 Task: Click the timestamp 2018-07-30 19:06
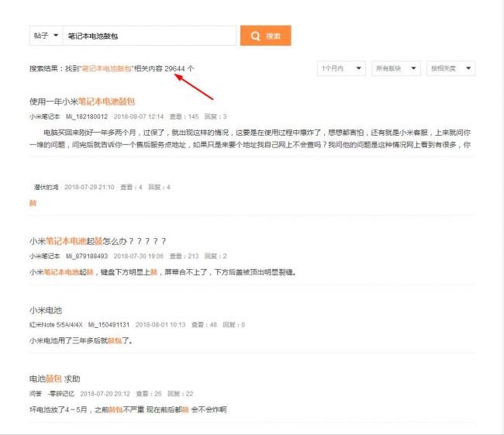pyautogui.click(x=139, y=256)
